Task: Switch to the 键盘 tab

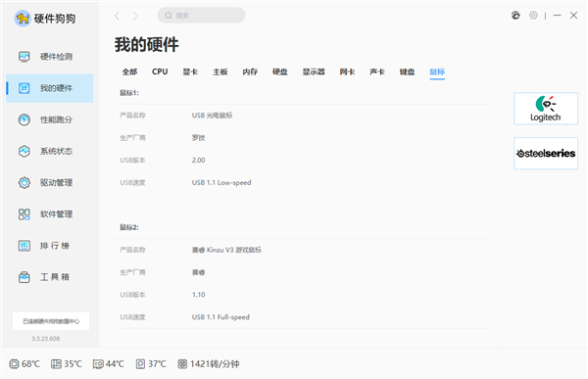Action: pos(408,71)
